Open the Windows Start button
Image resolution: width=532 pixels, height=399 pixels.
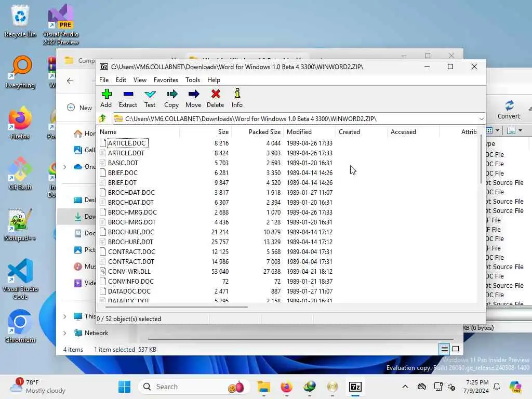pos(125,387)
